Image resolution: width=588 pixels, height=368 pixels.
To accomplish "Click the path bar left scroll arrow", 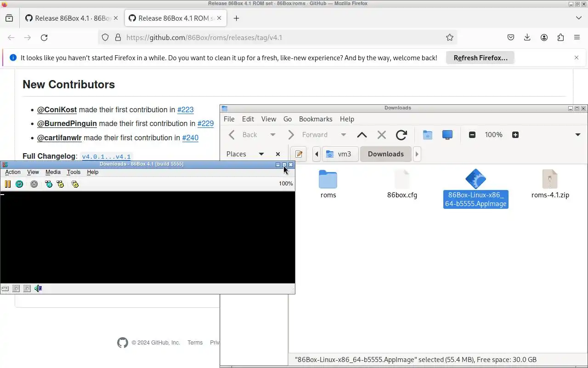I will coord(317,154).
